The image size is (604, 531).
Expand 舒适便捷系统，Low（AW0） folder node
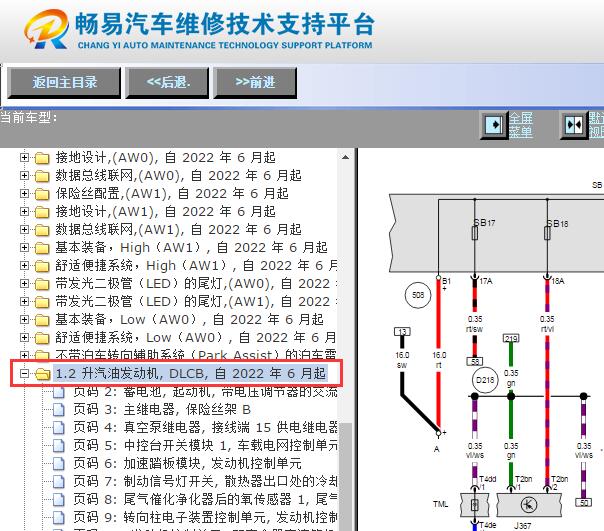24,338
